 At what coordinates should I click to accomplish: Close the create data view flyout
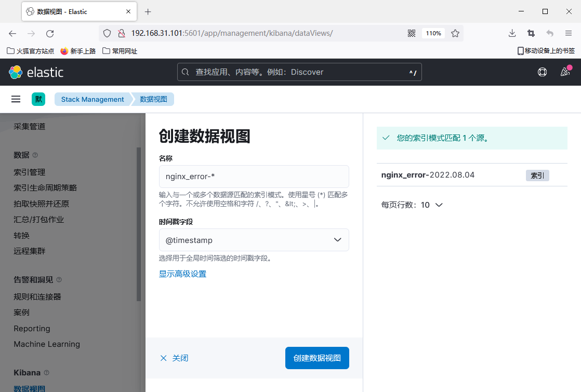tap(174, 358)
